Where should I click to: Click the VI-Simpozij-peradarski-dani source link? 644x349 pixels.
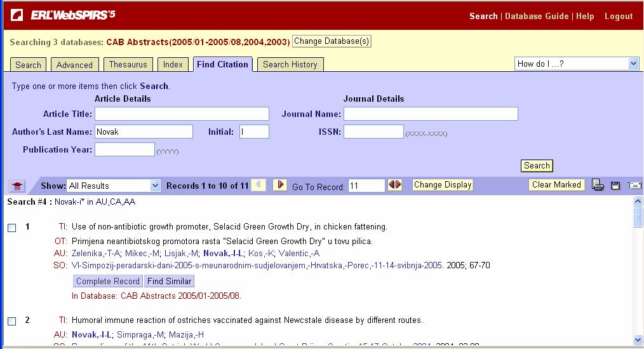[257, 266]
